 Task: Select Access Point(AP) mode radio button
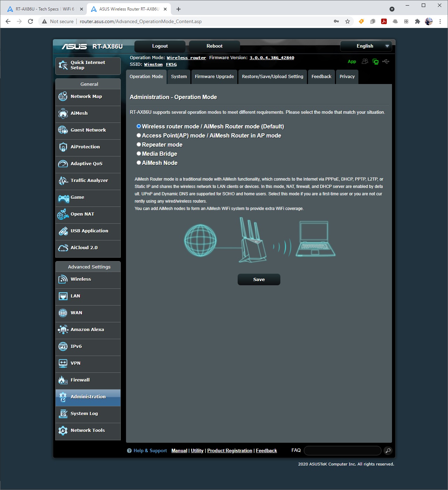(139, 135)
